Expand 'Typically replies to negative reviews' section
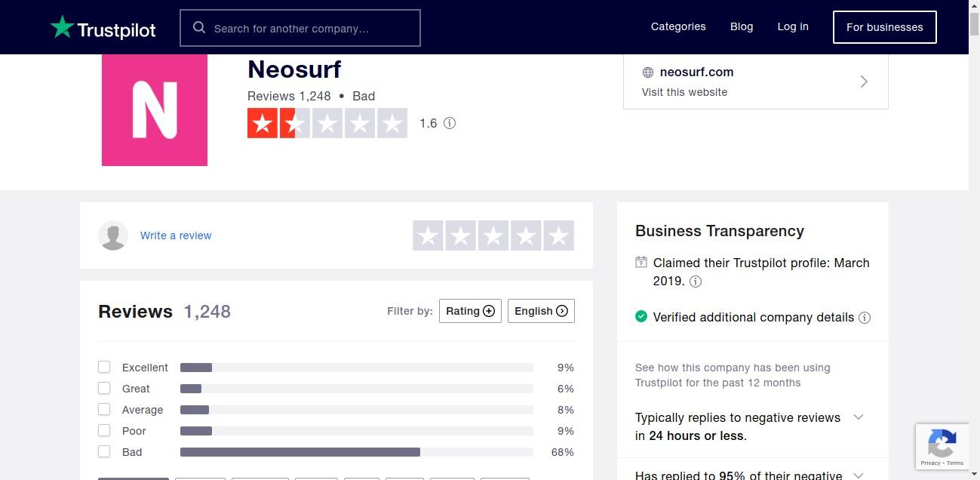980x480 pixels. (x=858, y=417)
